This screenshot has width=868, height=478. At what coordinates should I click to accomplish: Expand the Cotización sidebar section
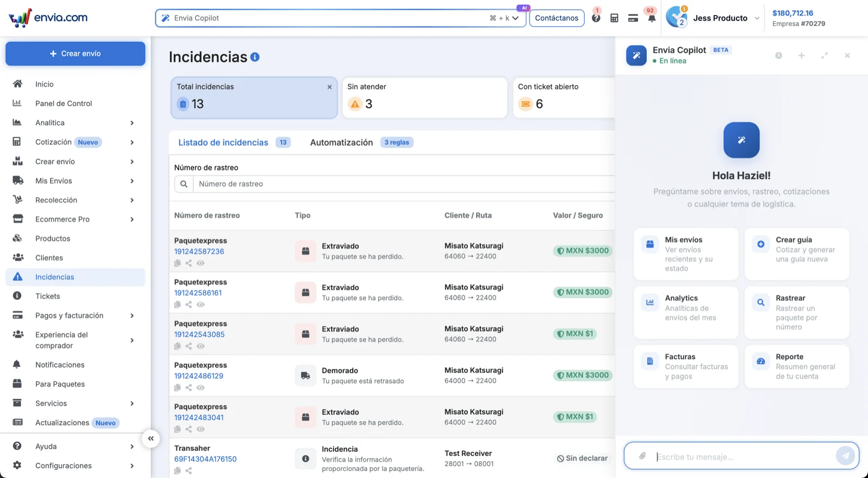coord(132,143)
